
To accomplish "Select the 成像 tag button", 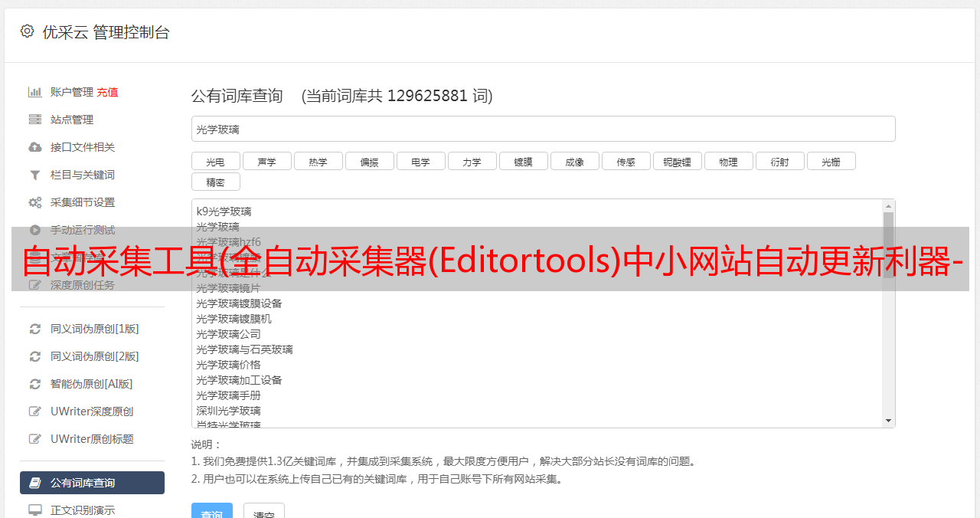I will [575, 161].
